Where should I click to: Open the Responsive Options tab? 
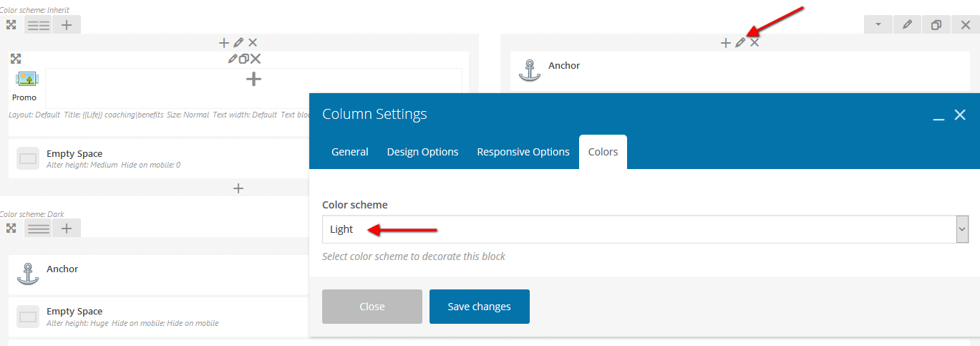[x=523, y=152]
